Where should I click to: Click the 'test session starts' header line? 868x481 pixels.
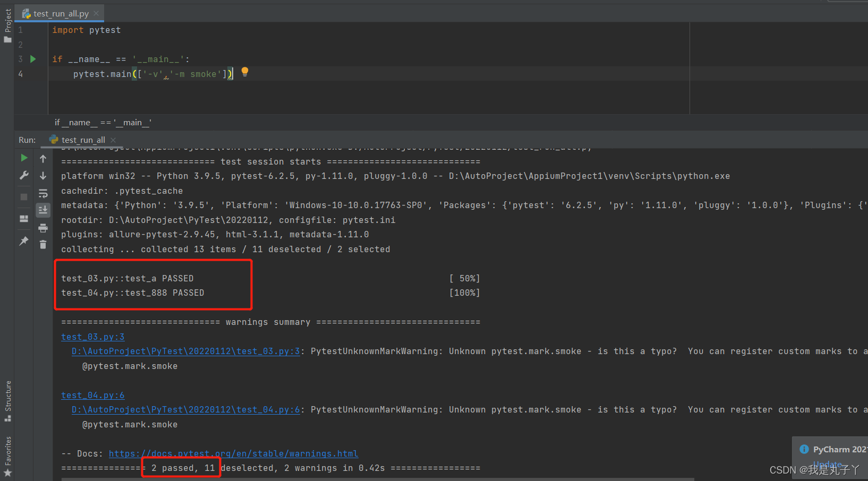click(271, 161)
